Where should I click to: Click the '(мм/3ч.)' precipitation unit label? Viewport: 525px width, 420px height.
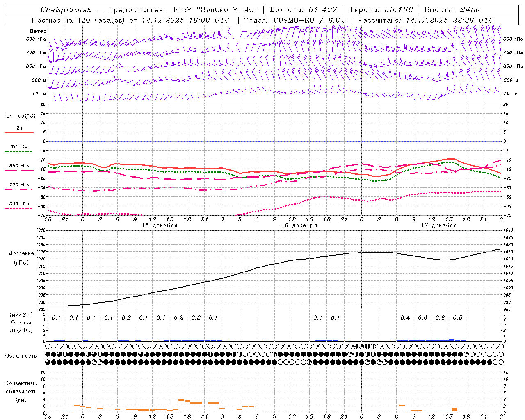point(21,315)
